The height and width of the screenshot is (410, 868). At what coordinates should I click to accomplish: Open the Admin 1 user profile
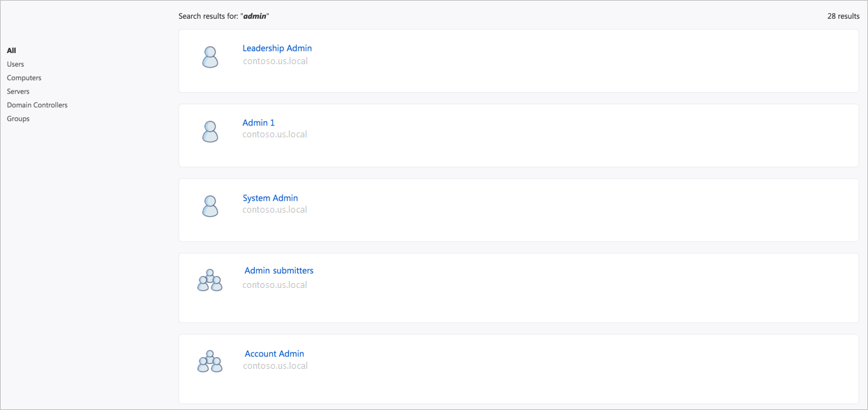click(258, 122)
